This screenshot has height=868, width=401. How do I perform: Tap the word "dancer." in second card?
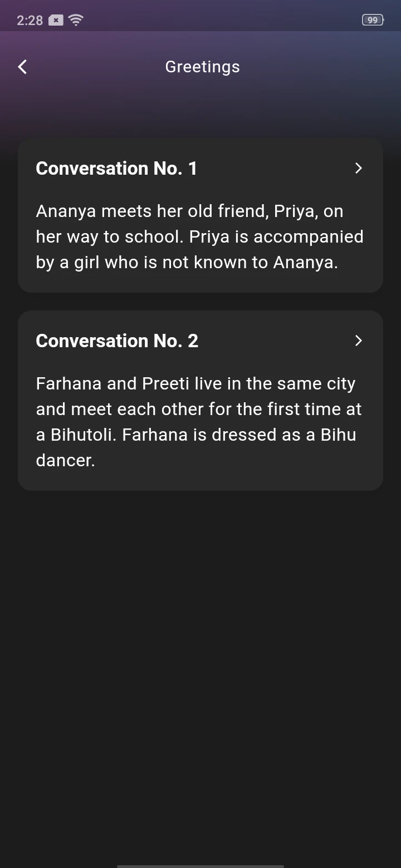click(x=65, y=461)
